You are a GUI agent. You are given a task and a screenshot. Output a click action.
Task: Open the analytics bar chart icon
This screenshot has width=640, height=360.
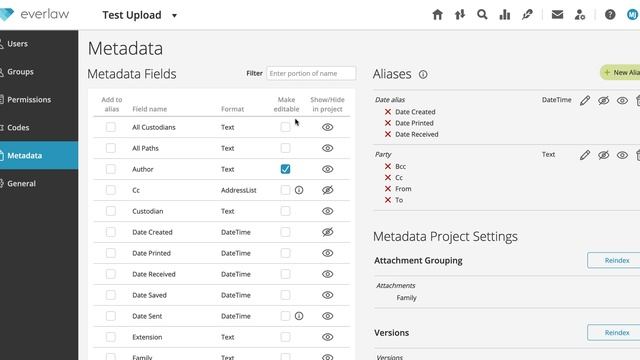[x=504, y=15]
